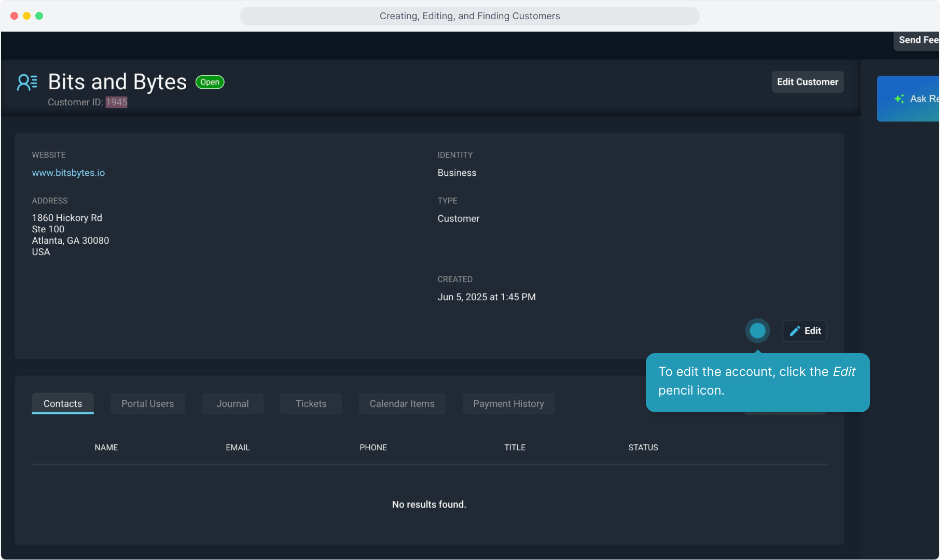
Task: Select the Tickets tab
Action: click(311, 403)
